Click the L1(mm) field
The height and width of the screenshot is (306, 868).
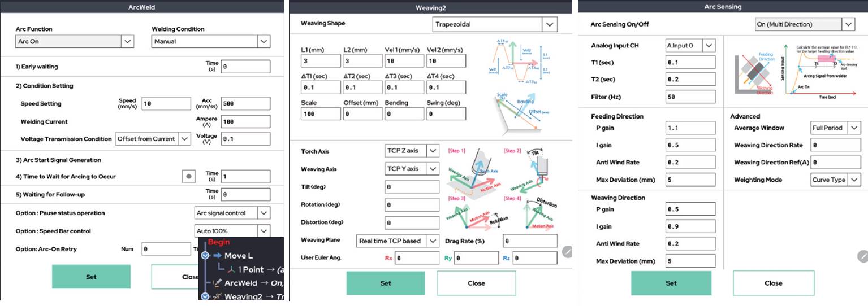pyautogui.click(x=321, y=61)
